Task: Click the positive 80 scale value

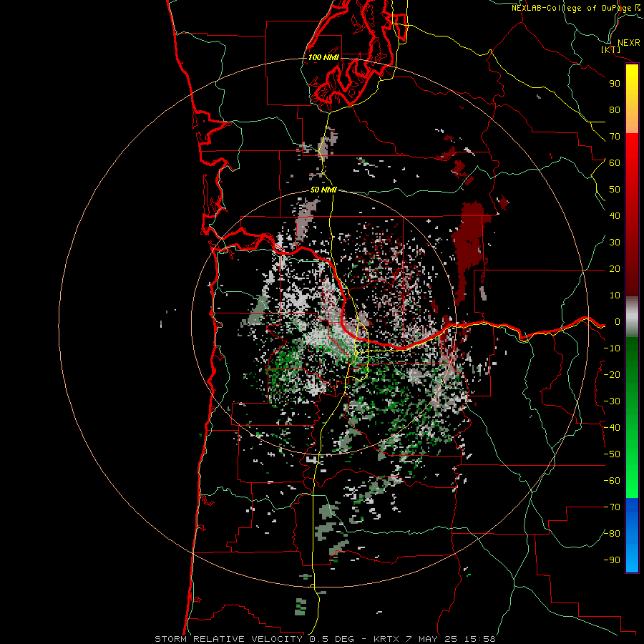Action: tap(615, 110)
